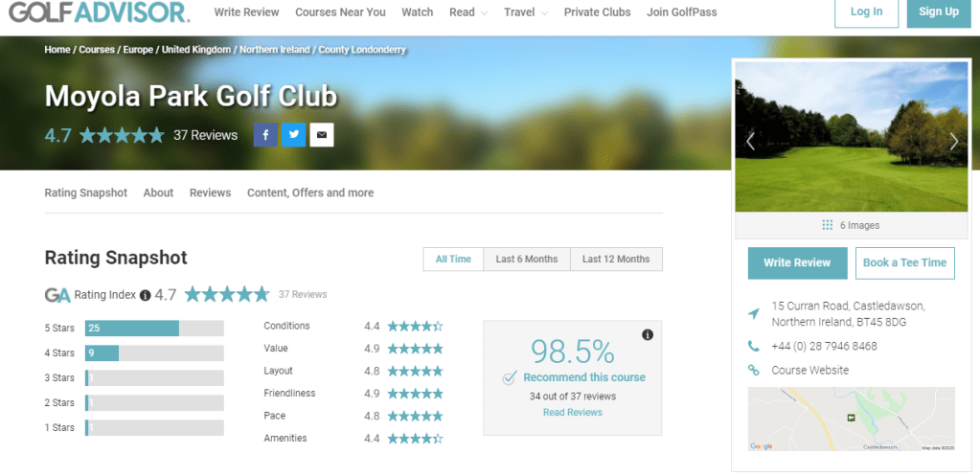Viewport: 980px width, 476px height.
Task: Open Write Review in top navigation
Action: (x=247, y=12)
